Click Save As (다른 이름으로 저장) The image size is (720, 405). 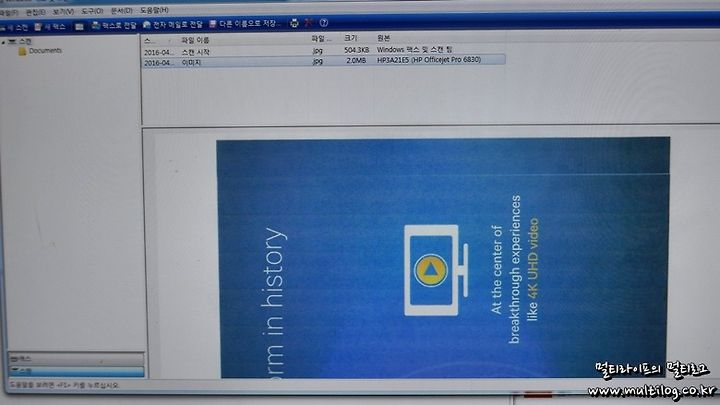[243, 23]
